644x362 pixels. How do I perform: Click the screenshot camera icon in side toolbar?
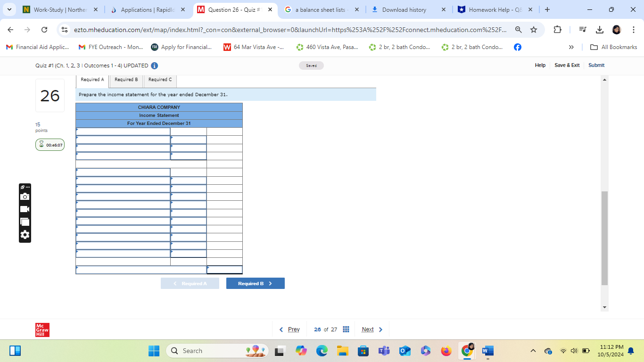(25, 197)
